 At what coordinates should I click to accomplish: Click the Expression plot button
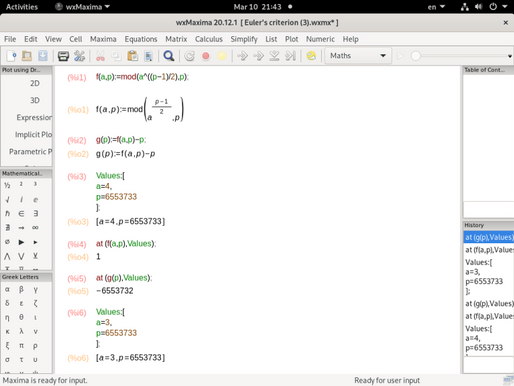pos(34,117)
